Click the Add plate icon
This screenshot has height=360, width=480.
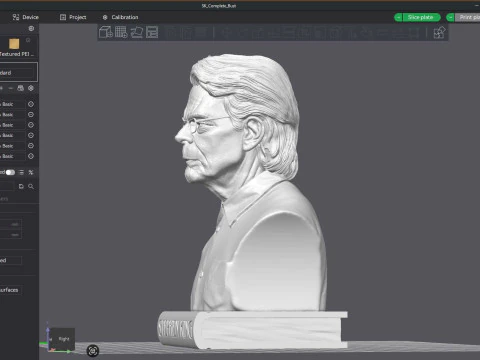(121, 32)
